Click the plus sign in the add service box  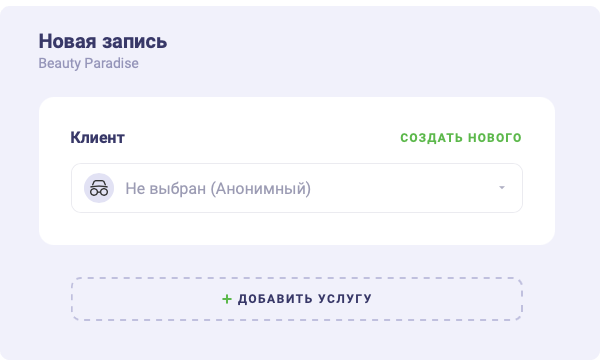[227, 299]
